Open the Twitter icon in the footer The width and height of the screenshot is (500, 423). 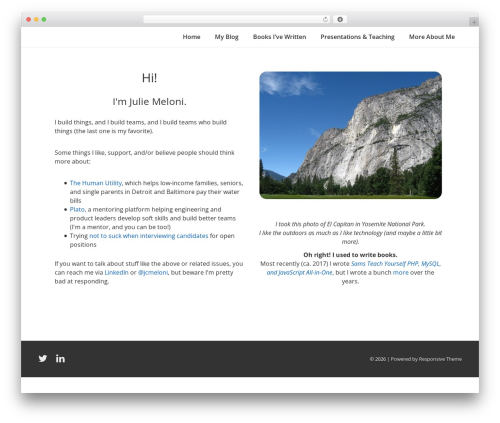43,359
